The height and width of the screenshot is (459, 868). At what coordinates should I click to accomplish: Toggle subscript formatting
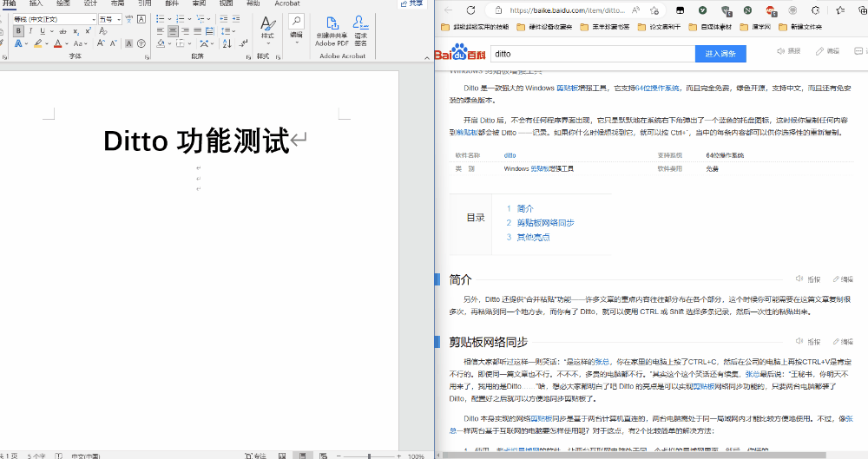(76, 31)
